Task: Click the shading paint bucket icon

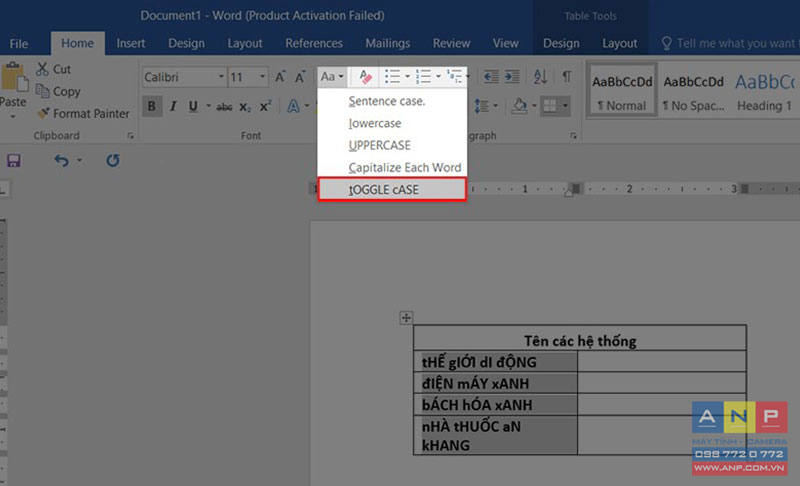Action: pos(520,106)
